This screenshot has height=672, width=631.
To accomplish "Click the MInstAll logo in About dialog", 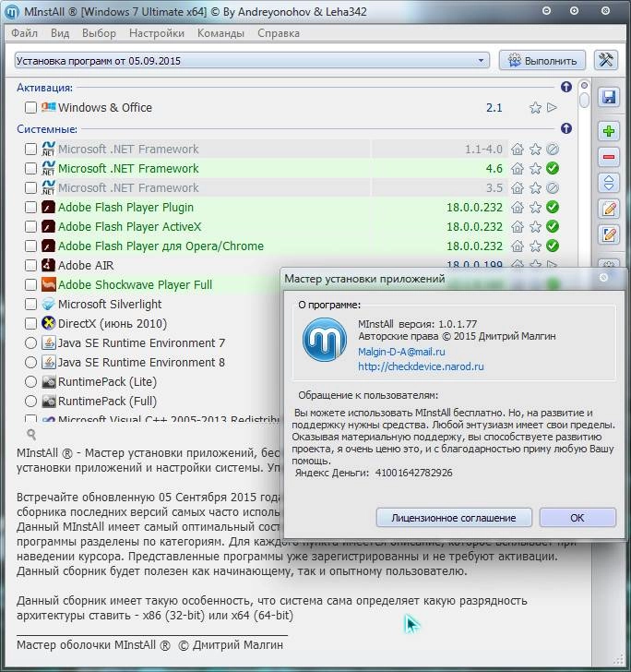I will (x=325, y=340).
